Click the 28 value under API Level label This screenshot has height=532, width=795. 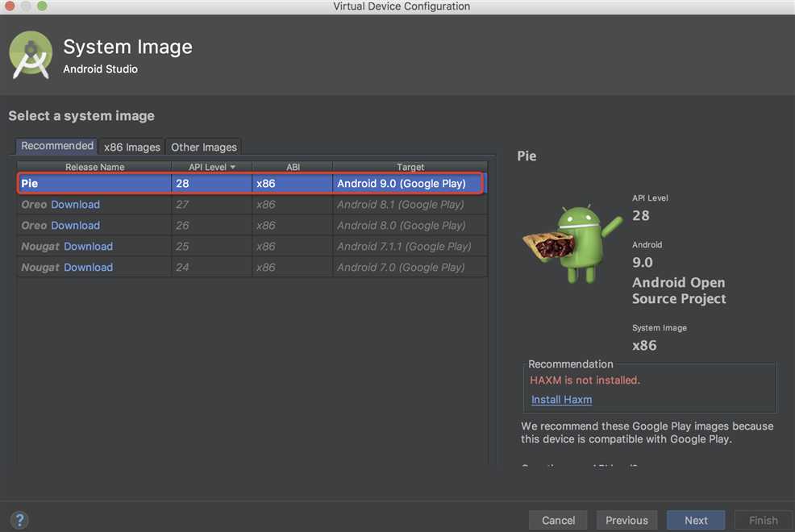[641, 216]
